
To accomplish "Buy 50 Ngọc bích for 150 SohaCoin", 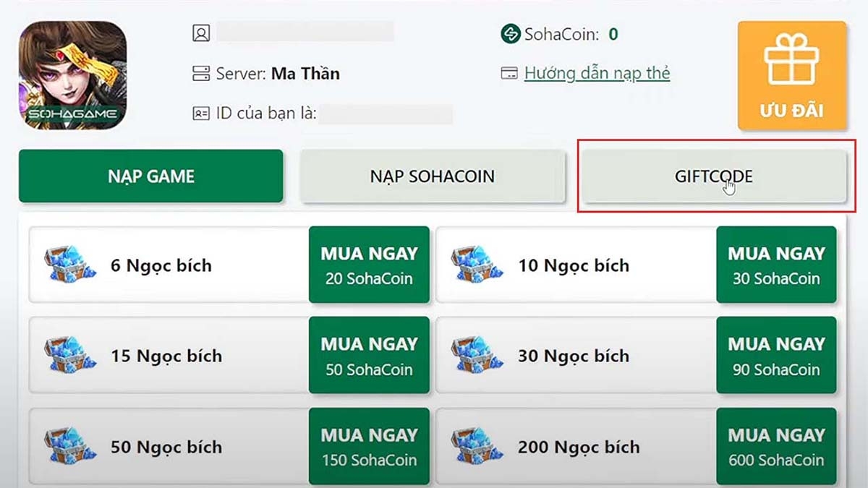I will click(370, 446).
